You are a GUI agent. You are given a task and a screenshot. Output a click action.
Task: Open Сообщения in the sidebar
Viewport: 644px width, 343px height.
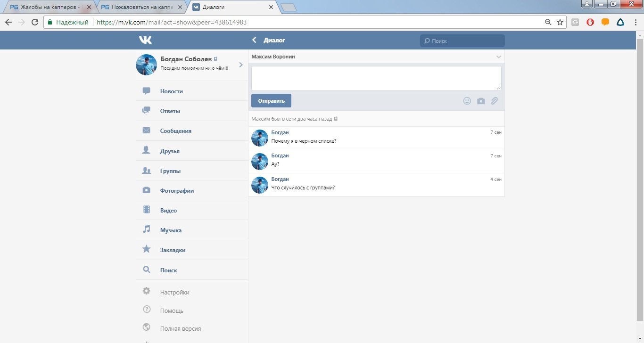coord(175,131)
